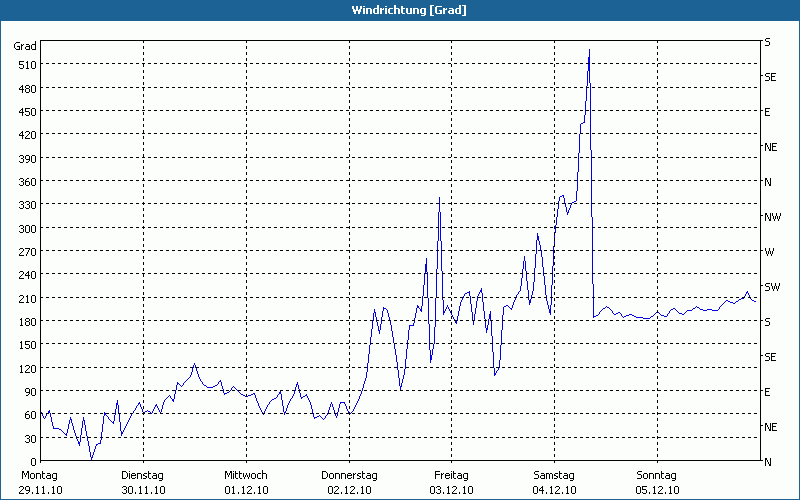800x500 pixels.
Task: Select the Donnerstag day label
Action: click(349, 475)
